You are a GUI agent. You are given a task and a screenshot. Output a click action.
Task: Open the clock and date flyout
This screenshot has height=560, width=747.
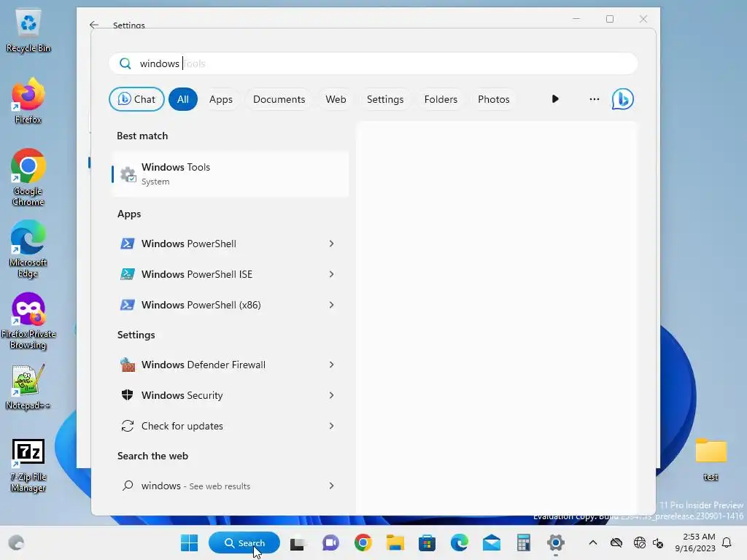[695, 542]
